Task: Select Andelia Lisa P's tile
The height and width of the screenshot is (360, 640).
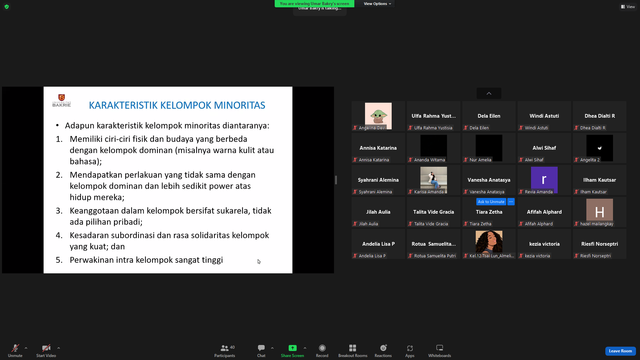Action: click(378, 244)
